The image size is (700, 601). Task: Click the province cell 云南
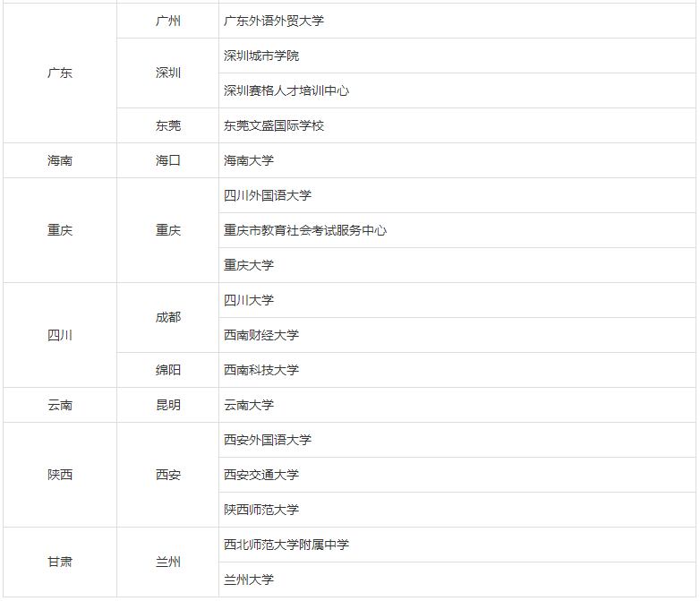click(60, 405)
